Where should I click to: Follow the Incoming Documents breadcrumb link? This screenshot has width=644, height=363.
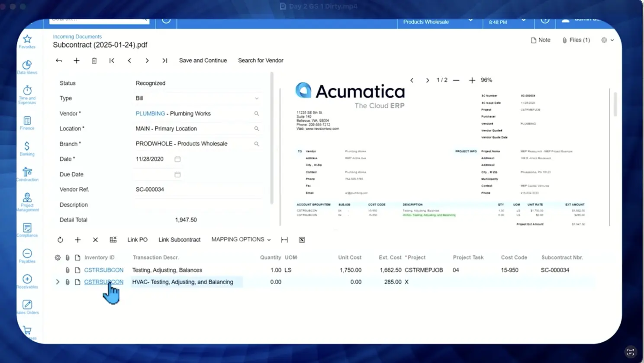pyautogui.click(x=77, y=37)
